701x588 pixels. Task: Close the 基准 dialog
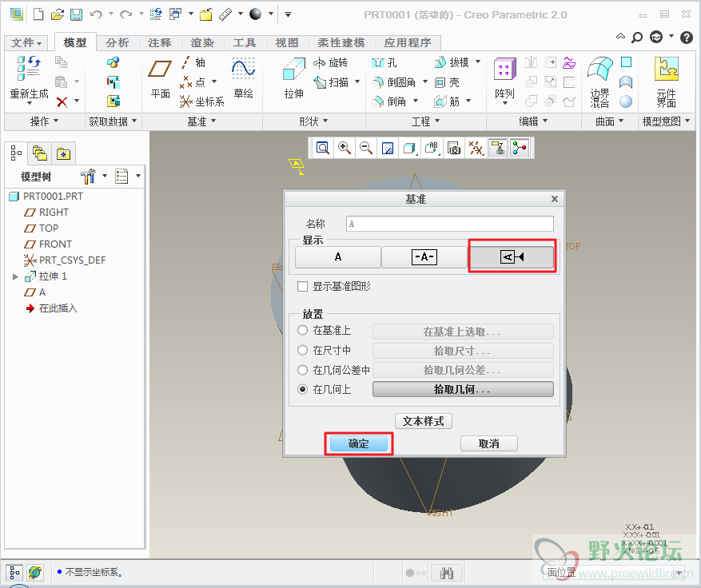(x=555, y=199)
